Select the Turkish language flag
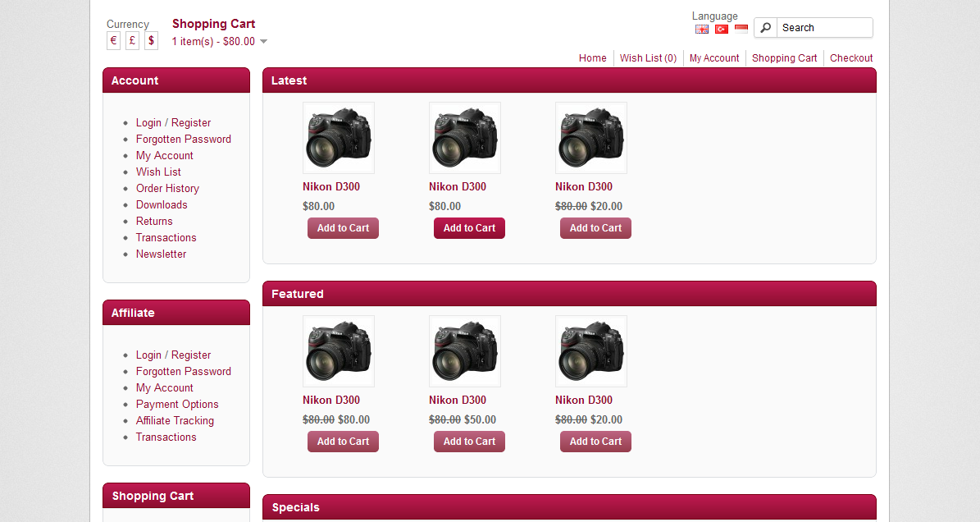This screenshot has width=980, height=522. click(x=721, y=29)
